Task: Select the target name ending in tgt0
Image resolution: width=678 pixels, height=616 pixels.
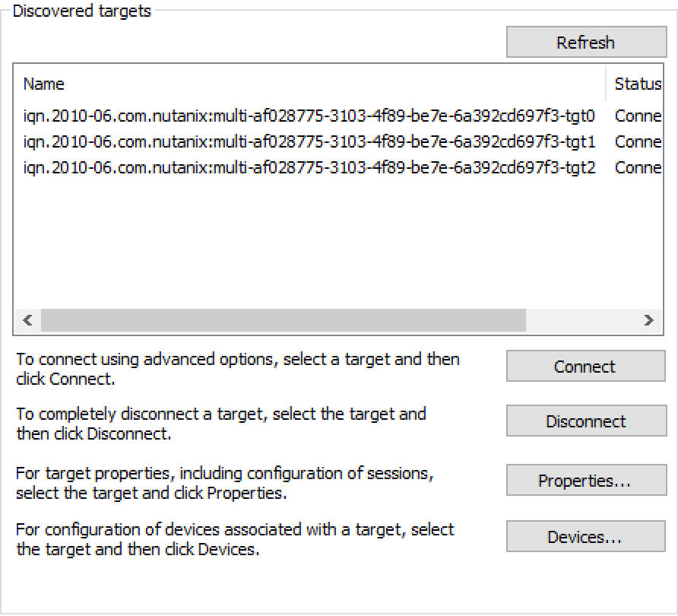Action: (309, 116)
